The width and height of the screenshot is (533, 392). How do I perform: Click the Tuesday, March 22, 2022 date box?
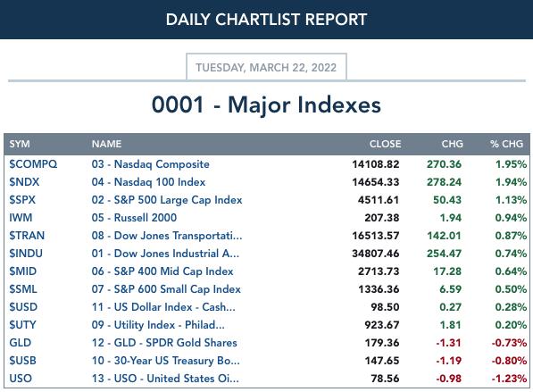(x=266, y=67)
